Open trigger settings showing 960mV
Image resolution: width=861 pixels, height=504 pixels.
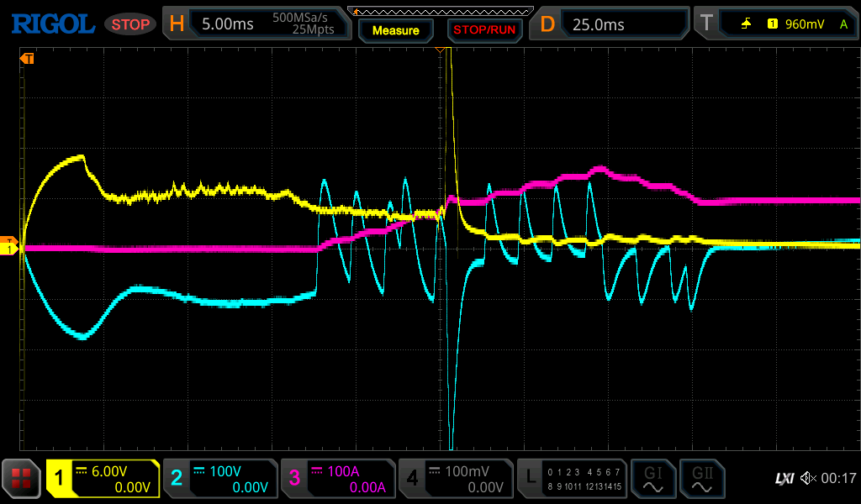click(775, 24)
